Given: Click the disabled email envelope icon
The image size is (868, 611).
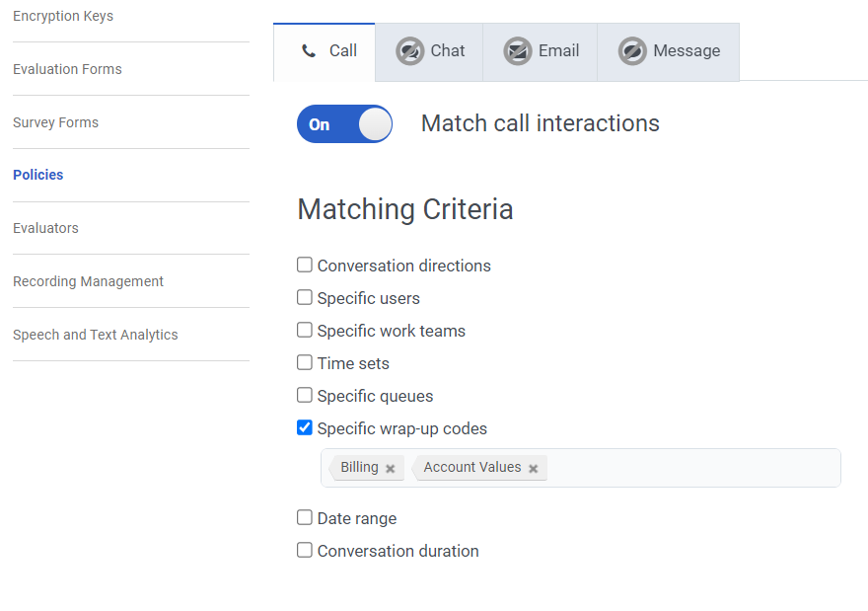Looking at the screenshot, I should tap(518, 51).
